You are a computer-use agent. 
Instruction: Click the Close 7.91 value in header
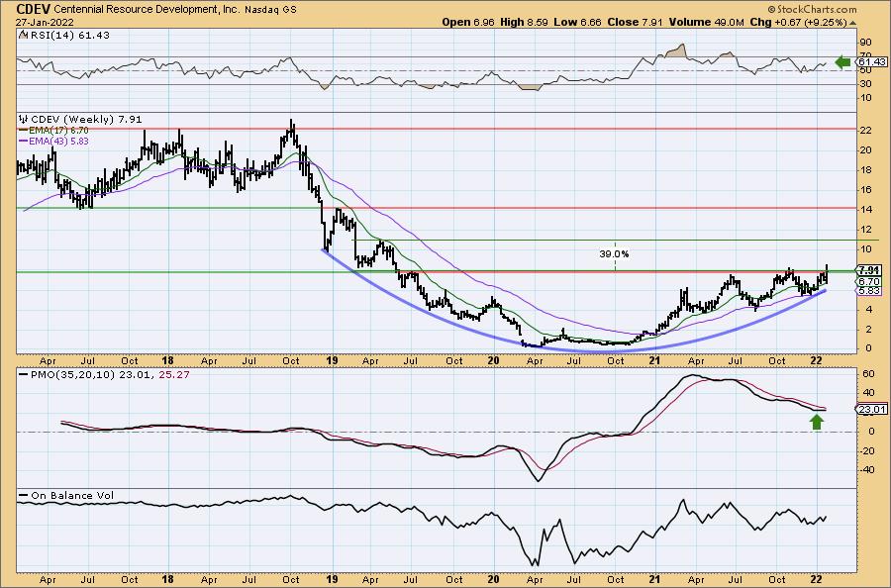(x=636, y=22)
